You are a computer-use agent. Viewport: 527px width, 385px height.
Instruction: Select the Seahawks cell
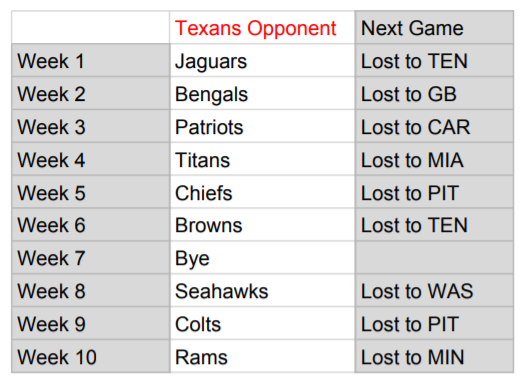[x=262, y=291]
